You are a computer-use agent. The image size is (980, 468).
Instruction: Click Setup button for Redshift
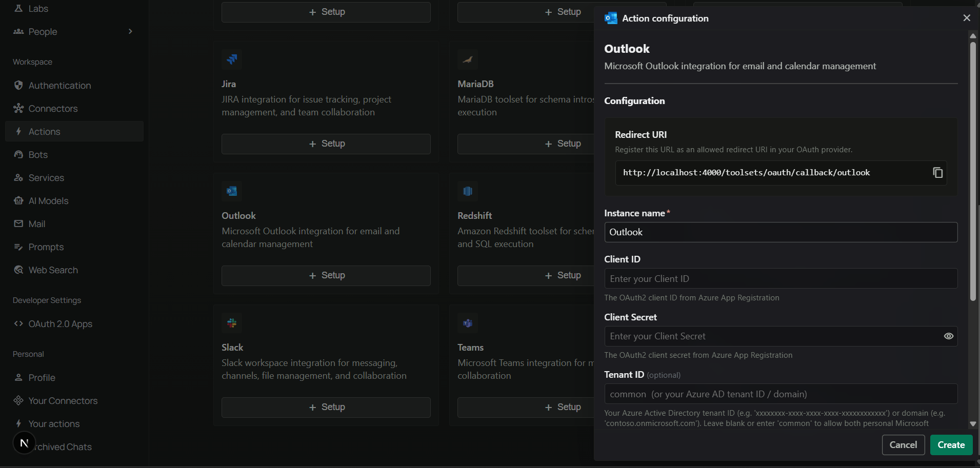tap(526, 275)
